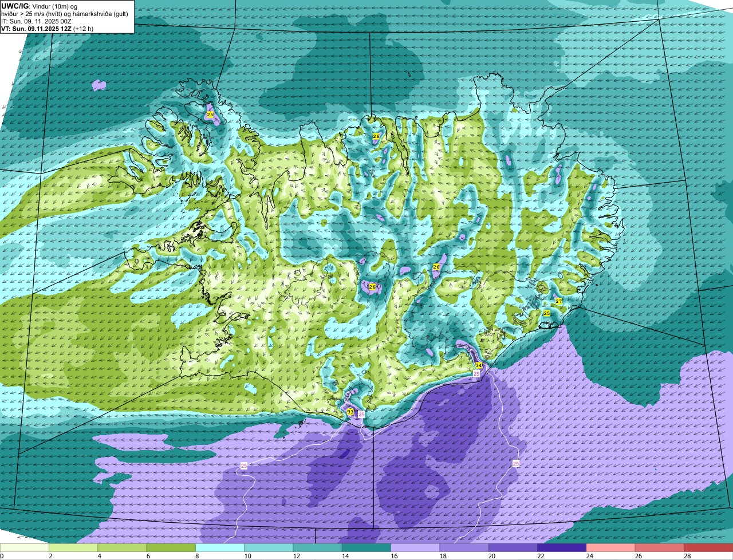Click the legend tick number 10

point(247,556)
